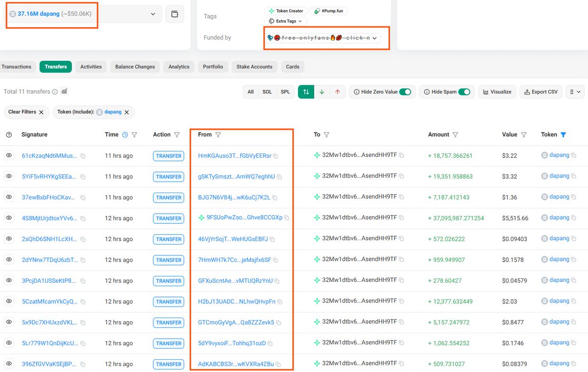Open the Extra Tags dropdown

[x=286, y=21]
